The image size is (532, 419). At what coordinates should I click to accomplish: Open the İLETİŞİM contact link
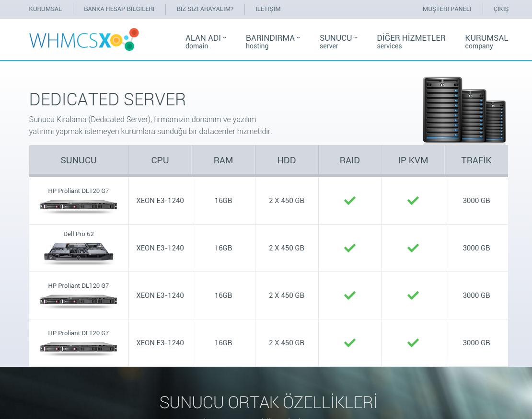pyautogui.click(x=268, y=9)
